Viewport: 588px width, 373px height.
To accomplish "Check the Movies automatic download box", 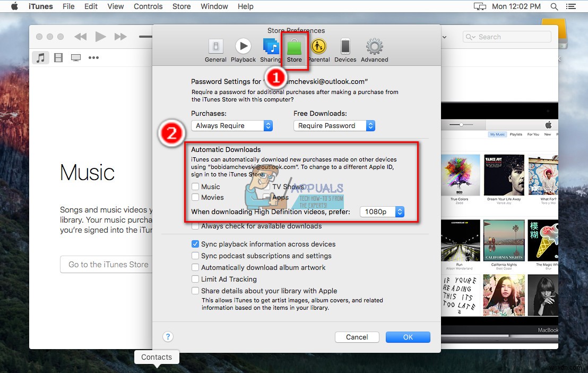I will 196,197.
